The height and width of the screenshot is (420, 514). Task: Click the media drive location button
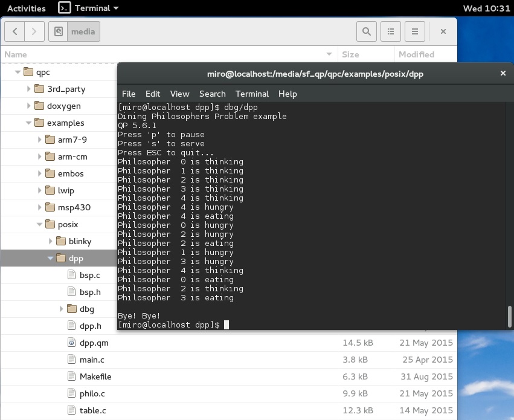point(75,31)
